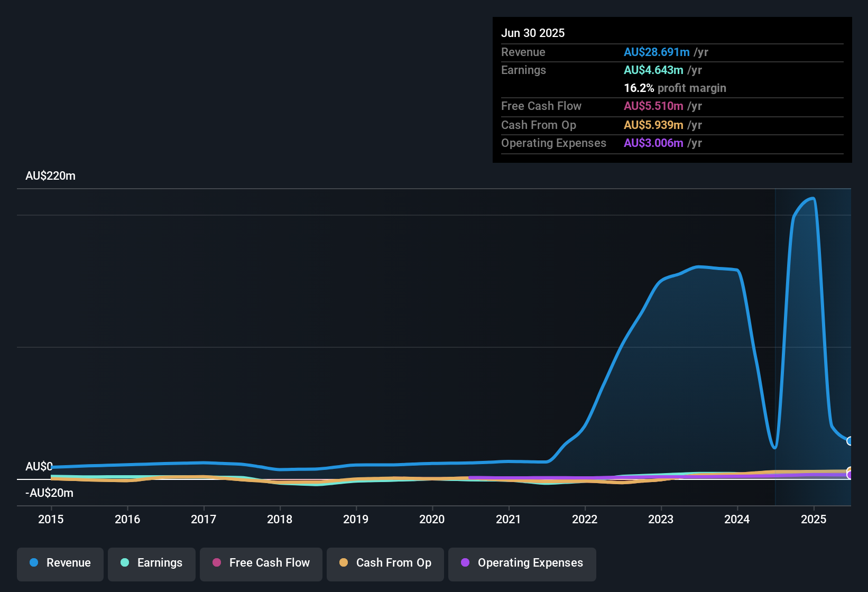Viewport: 868px width, 592px height.
Task: Select the 2015 x-axis label
Action: (51, 519)
